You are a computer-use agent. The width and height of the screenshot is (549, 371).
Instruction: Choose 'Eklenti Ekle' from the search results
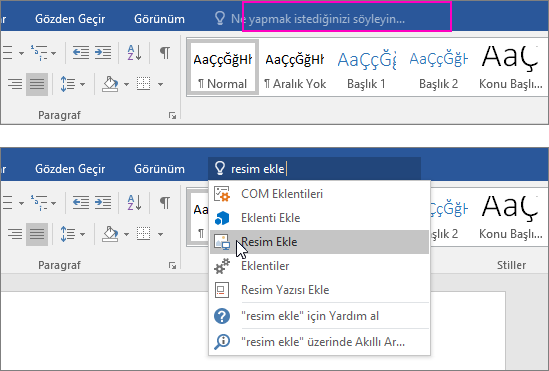tap(319, 218)
